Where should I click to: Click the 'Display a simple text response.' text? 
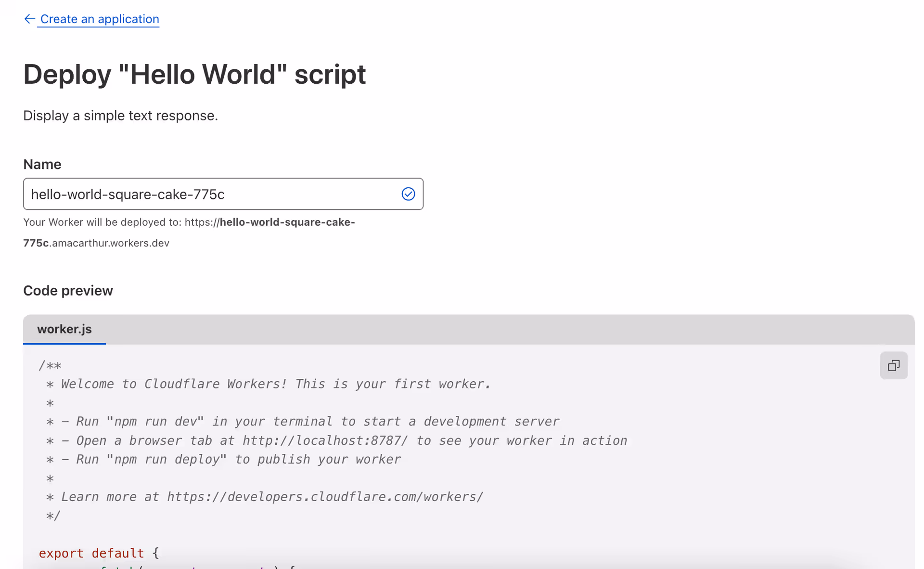pyautogui.click(x=121, y=116)
